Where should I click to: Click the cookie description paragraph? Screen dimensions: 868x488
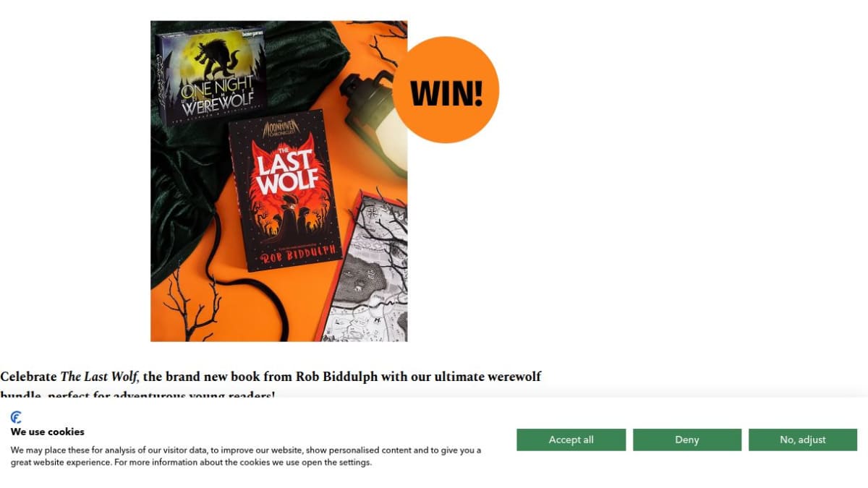pyautogui.click(x=245, y=456)
